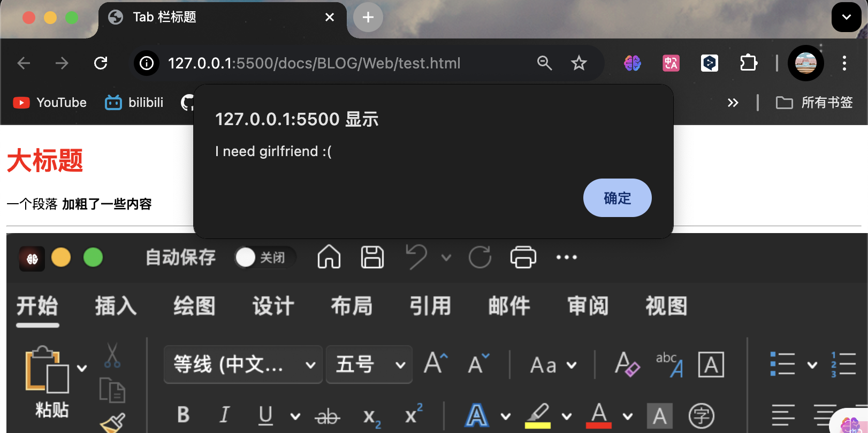Decrease font size with the A down icon
Screen dimensions: 868x433
click(x=478, y=364)
